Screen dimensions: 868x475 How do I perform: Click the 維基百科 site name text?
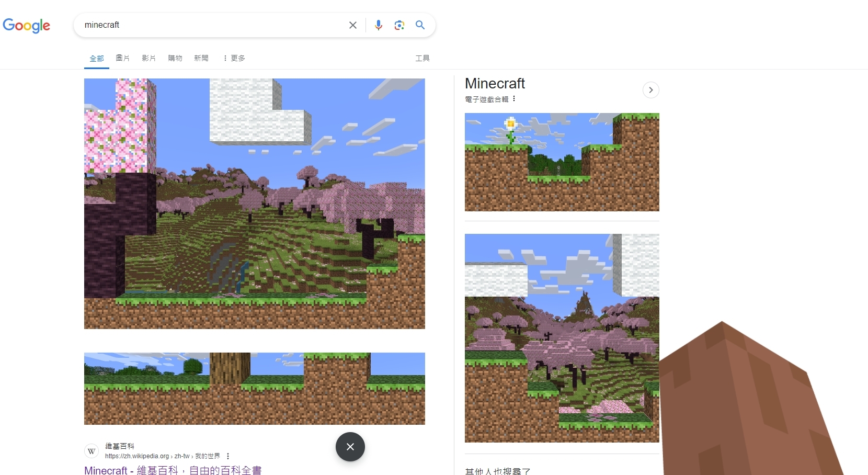(x=120, y=446)
